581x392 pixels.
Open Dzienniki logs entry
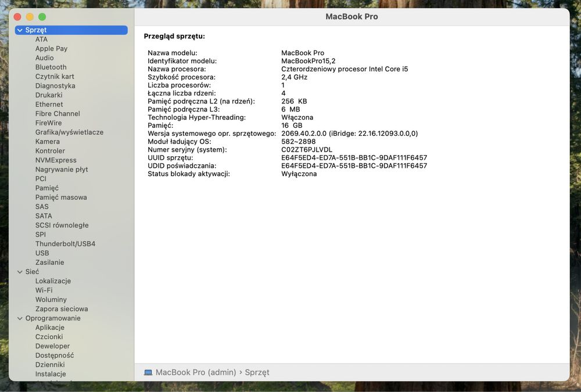(49, 365)
